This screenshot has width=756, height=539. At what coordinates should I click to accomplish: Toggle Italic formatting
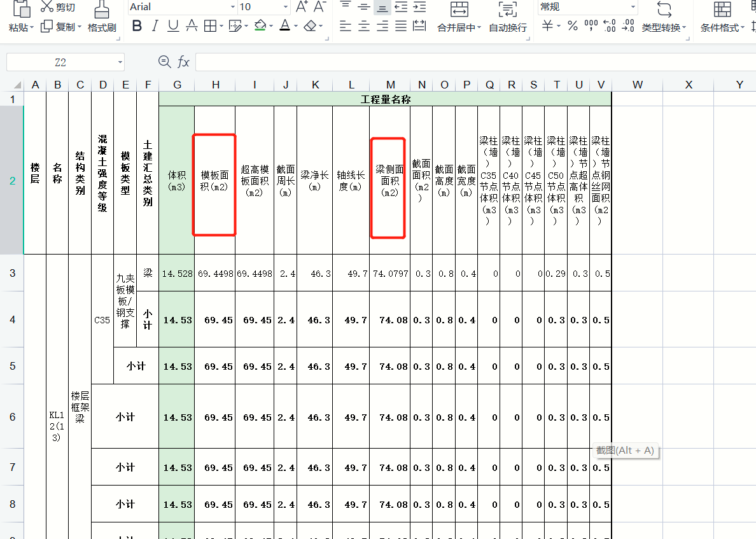click(155, 26)
